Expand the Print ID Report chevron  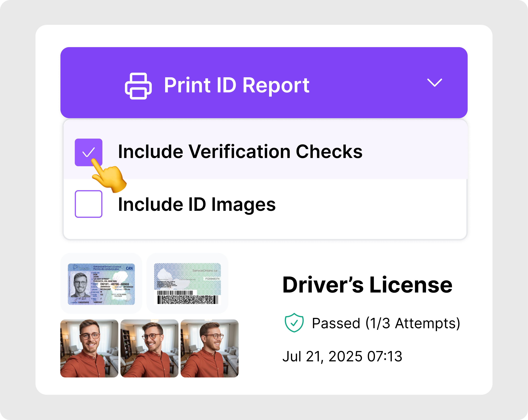click(434, 83)
